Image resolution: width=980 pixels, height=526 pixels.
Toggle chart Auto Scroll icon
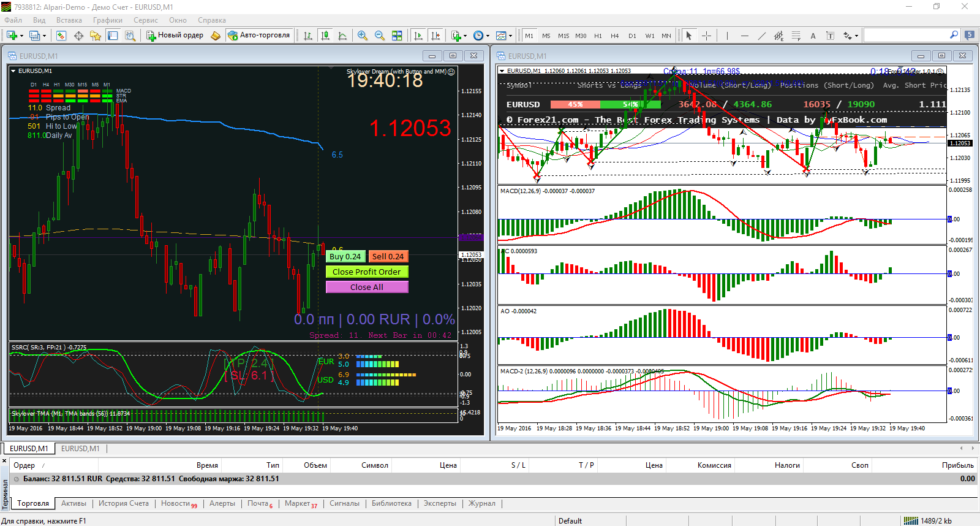coord(418,36)
